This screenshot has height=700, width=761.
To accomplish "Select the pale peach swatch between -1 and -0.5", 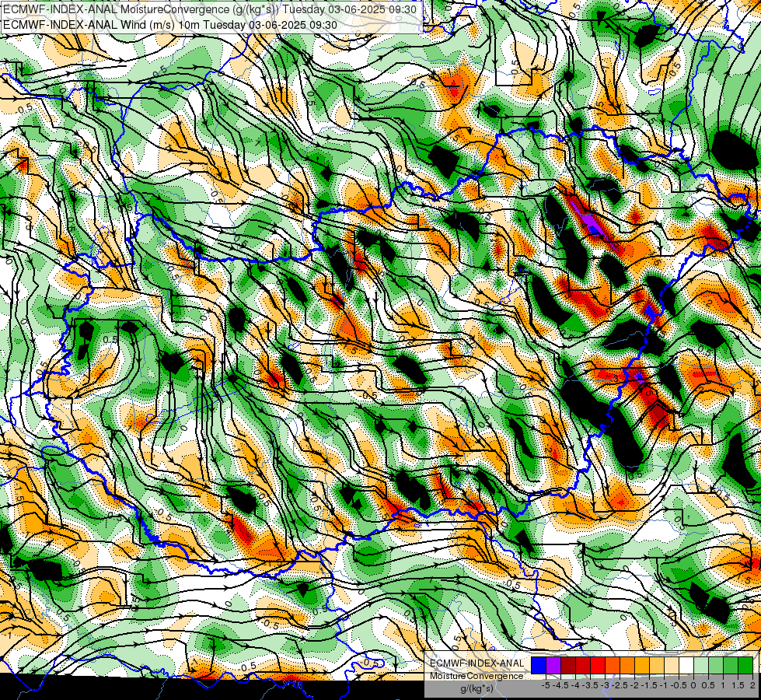I will coord(671,665).
